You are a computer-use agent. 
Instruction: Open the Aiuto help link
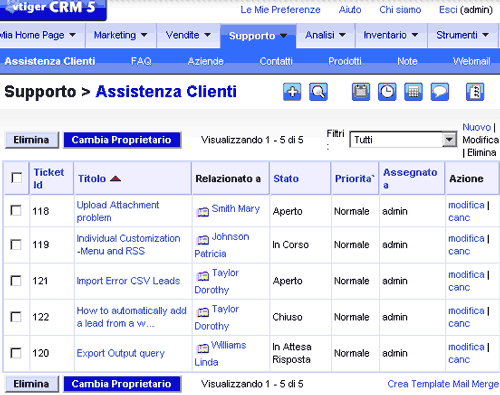[350, 10]
